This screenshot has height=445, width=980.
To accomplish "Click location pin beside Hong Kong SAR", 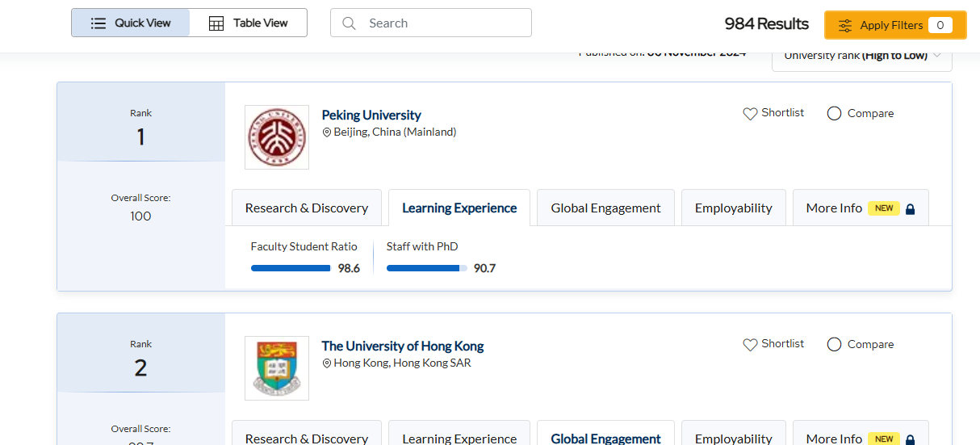I will click(x=327, y=363).
